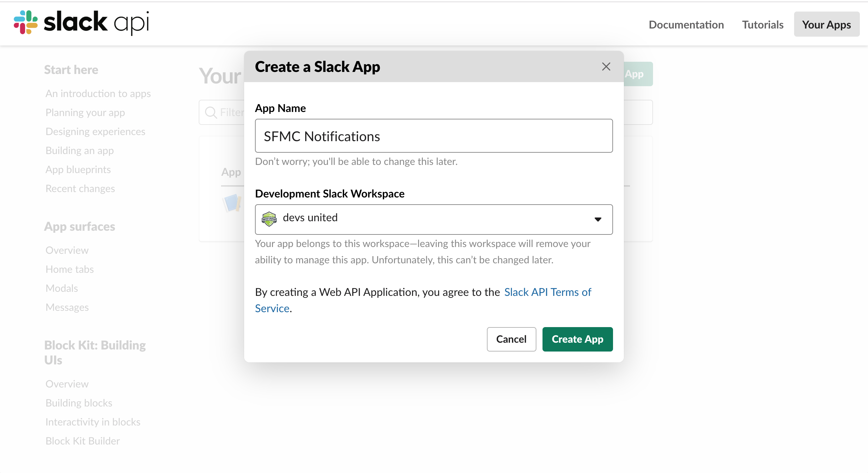Click the Tutorials navigation icon area

point(763,24)
